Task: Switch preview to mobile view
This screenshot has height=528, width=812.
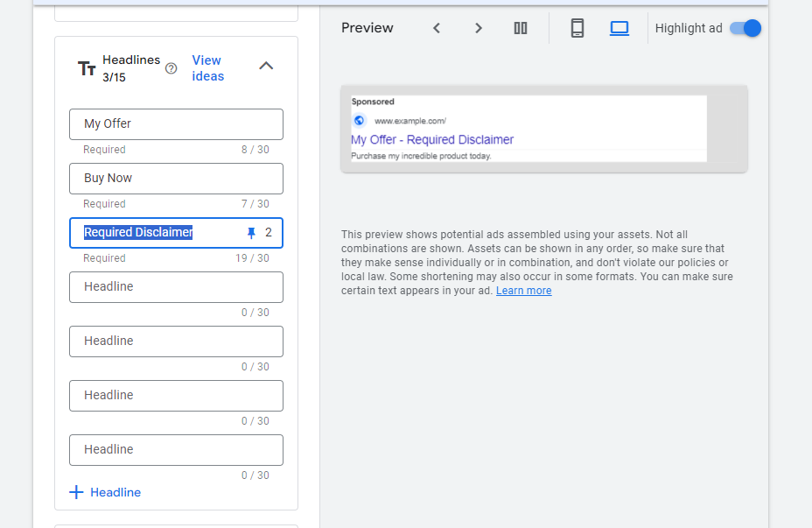Action: (577, 27)
